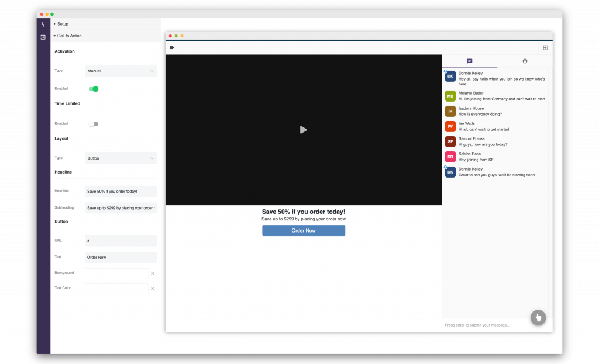This screenshot has width=599, height=364.
Task: Open the Layout Type dropdown showing Button
Action: 121,158
